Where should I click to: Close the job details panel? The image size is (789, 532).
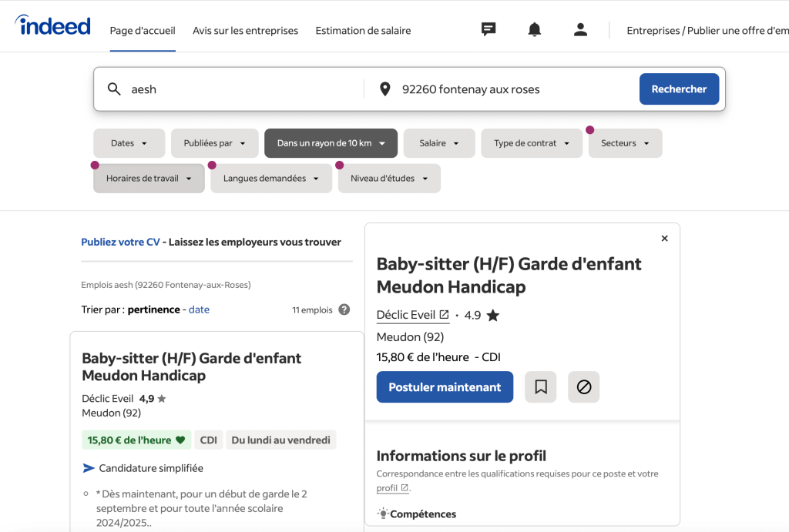[x=664, y=239]
